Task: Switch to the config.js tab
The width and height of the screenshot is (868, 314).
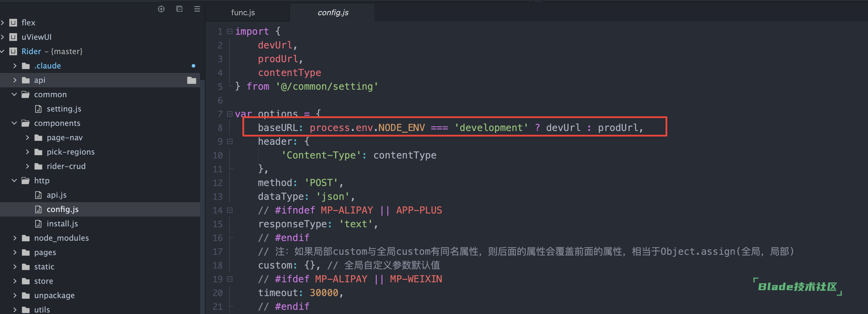Action: pyautogui.click(x=332, y=13)
